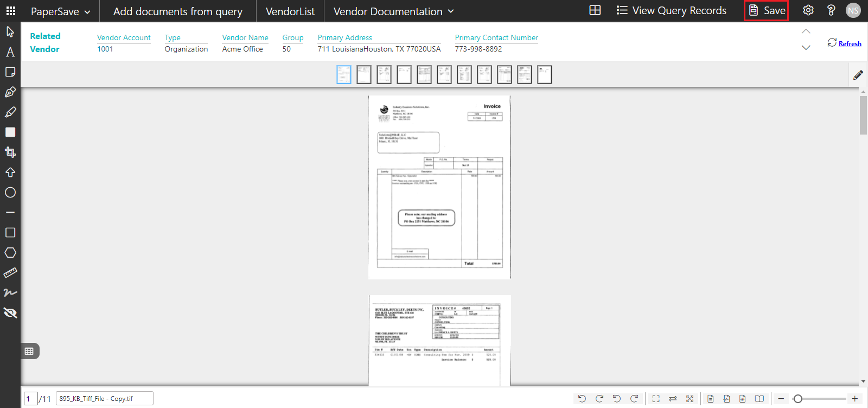This screenshot has width=868, height=408.
Task: Open the VendorList tab
Action: tap(290, 11)
